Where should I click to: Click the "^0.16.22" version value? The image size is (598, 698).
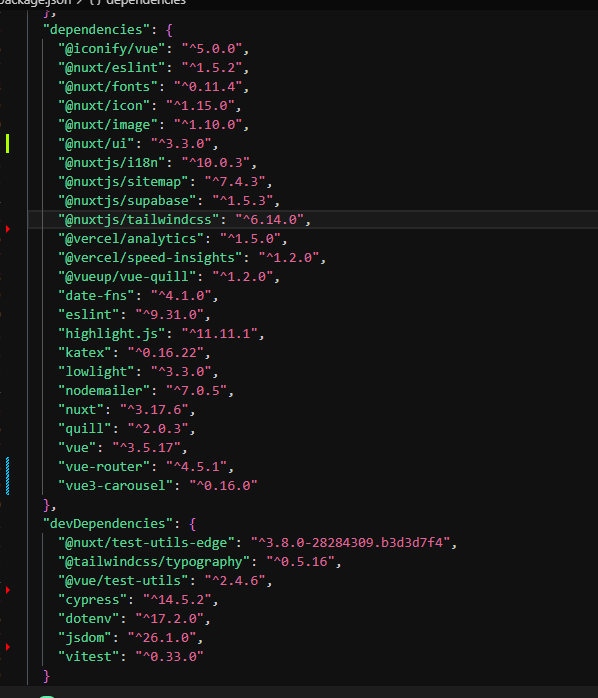click(166, 353)
